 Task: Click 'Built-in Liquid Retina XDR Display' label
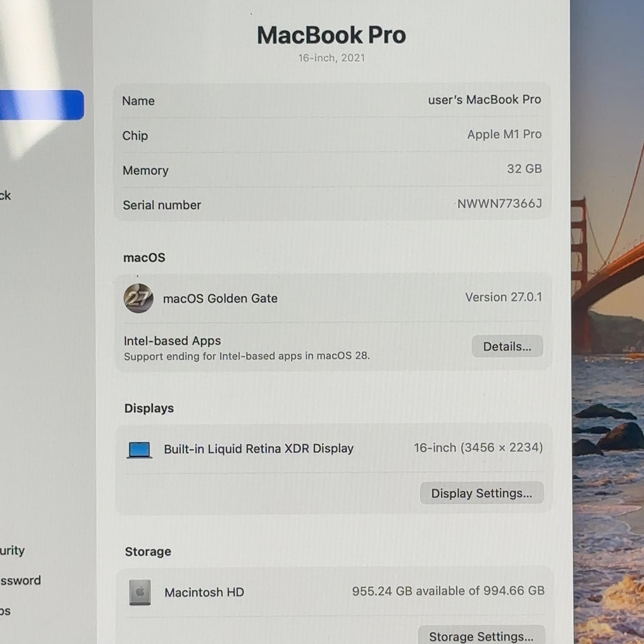[x=259, y=449]
